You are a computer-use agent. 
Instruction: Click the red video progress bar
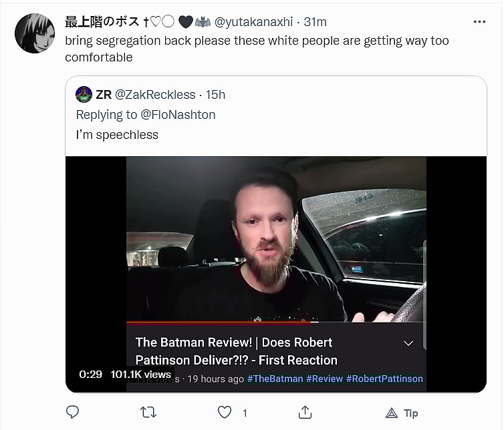pyautogui.click(x=201, y=322)
